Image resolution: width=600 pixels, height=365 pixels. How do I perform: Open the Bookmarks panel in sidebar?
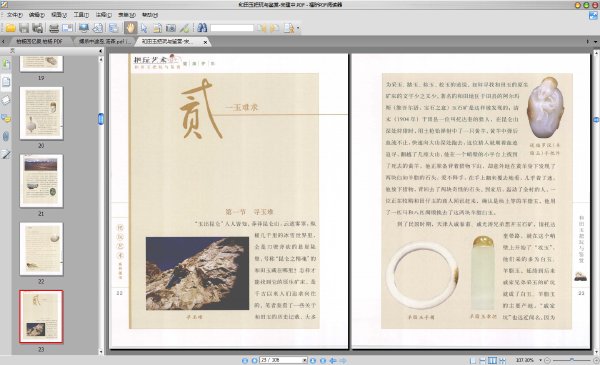click(6, 64)
